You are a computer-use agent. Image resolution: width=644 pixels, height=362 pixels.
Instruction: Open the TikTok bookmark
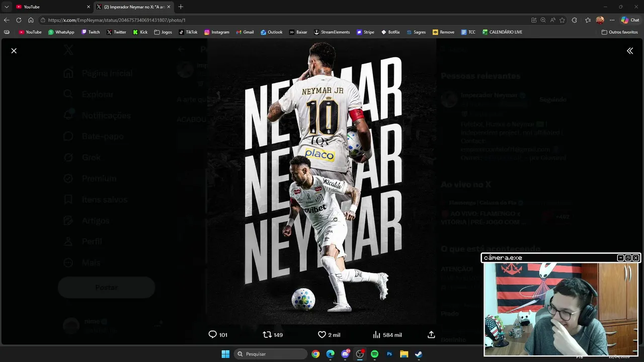(x=188, y=32)
